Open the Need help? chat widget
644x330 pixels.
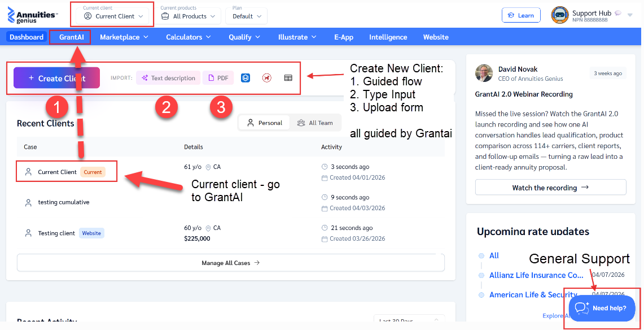602,308
